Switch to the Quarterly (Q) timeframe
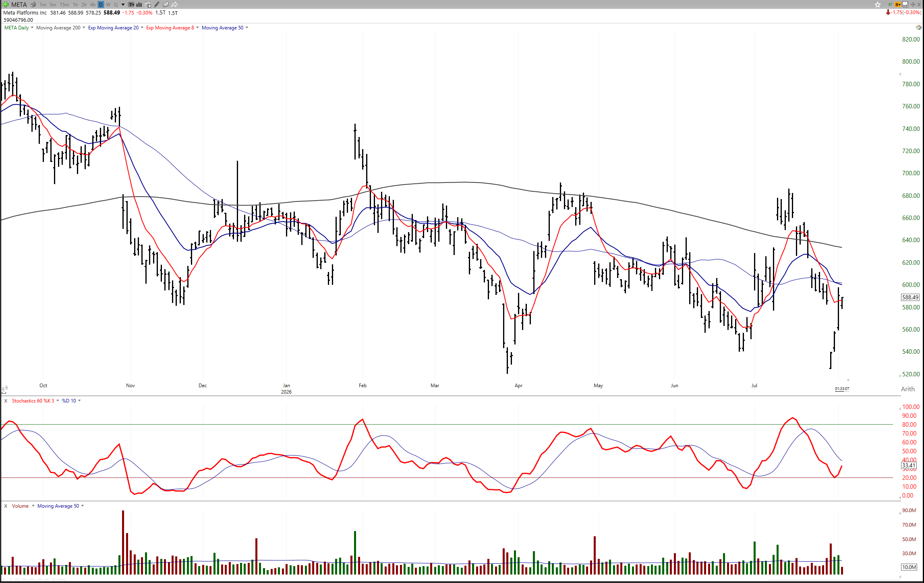Viewport: 924px width, 583px height. (116, 5)
